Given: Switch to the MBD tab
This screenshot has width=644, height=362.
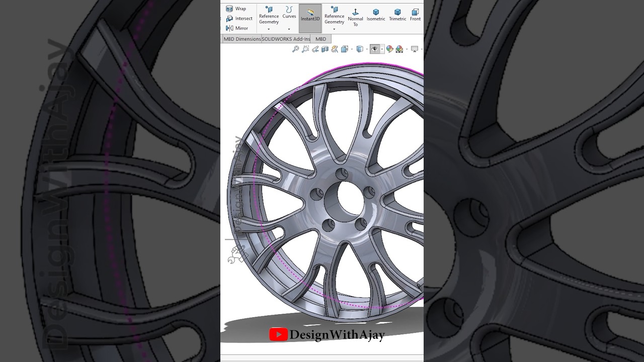Looking at the screenshot, I should (321, 39).
